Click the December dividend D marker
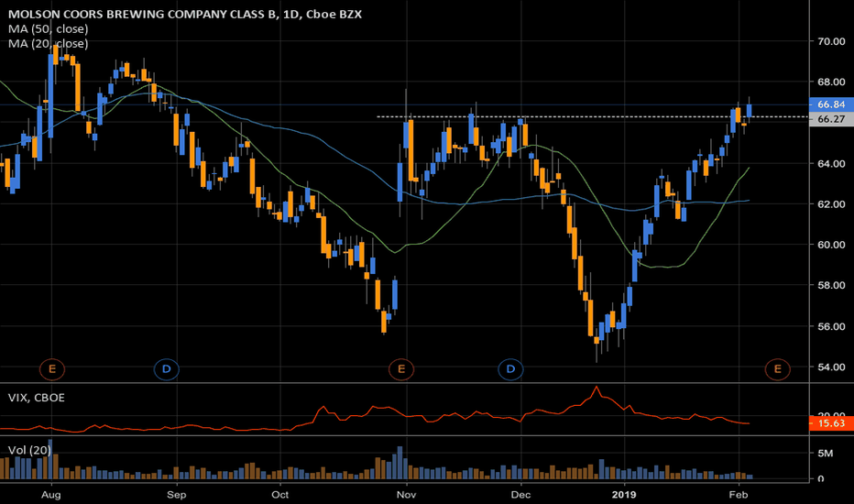 (511, 369)
